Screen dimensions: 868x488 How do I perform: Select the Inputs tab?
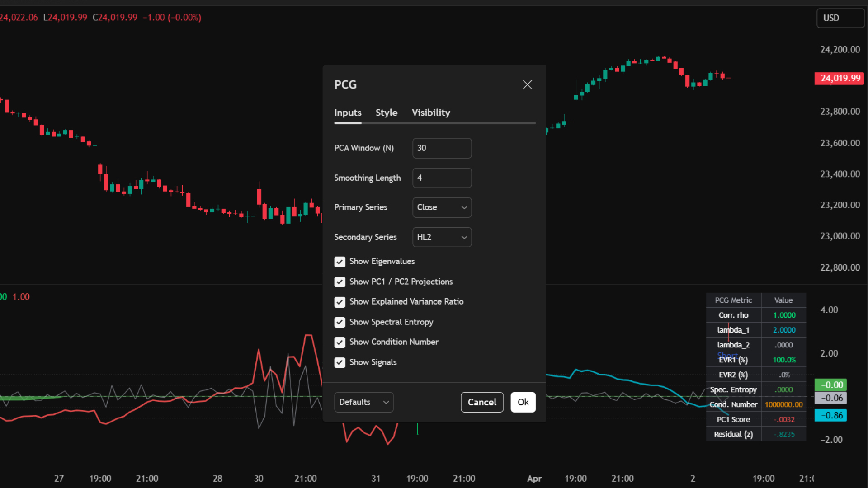click(347, 113)
